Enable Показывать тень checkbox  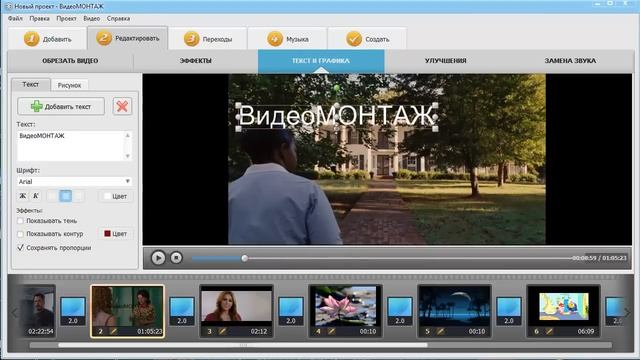click(x=20, y=221)
